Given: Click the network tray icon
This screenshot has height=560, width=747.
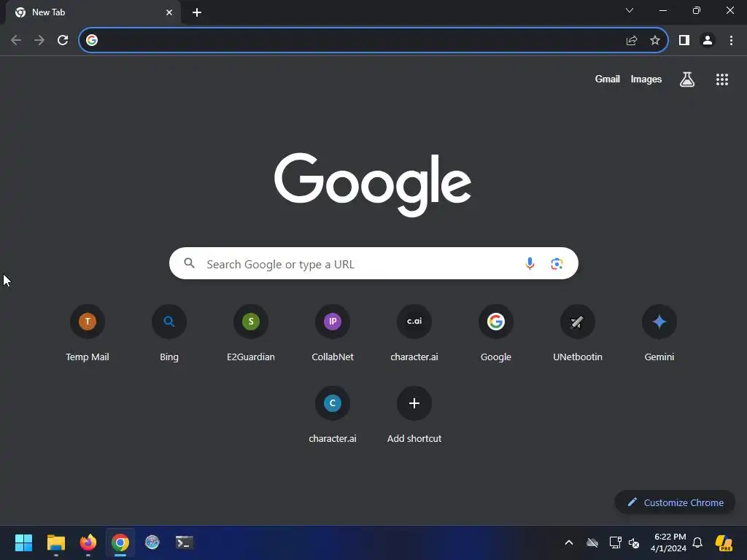Looking at the screenshot, I should click(615, 542).
